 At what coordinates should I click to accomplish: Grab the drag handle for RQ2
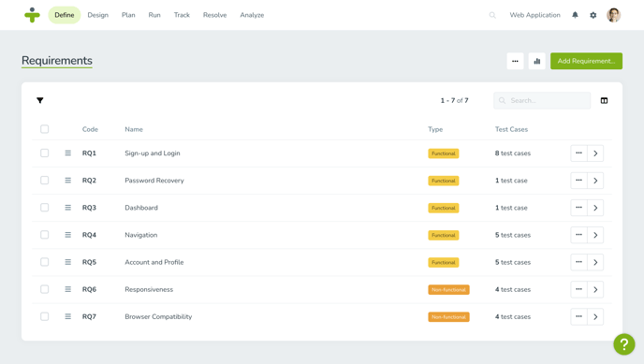pos(67,181)
